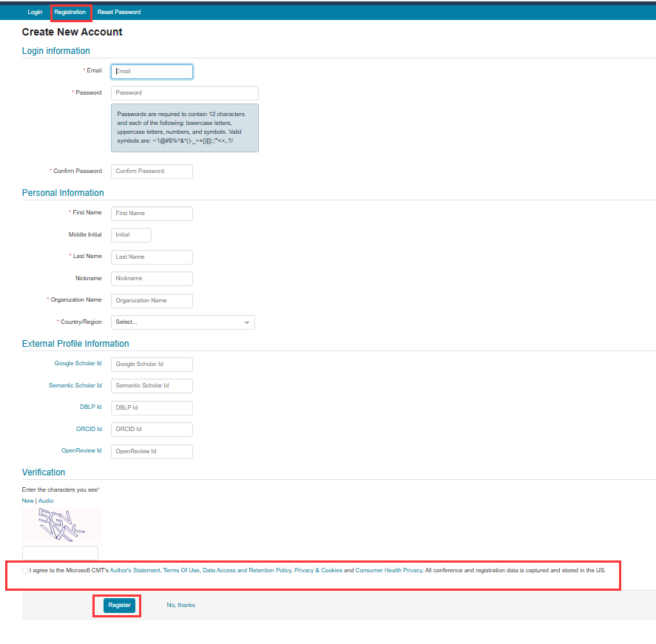Click the Register button

(x=119, y=605)
